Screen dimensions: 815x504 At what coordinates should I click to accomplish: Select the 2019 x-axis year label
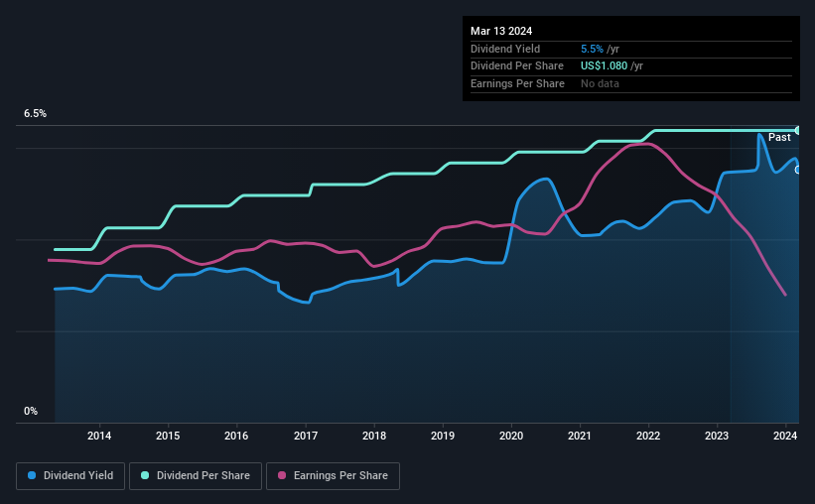pos(443,436)
